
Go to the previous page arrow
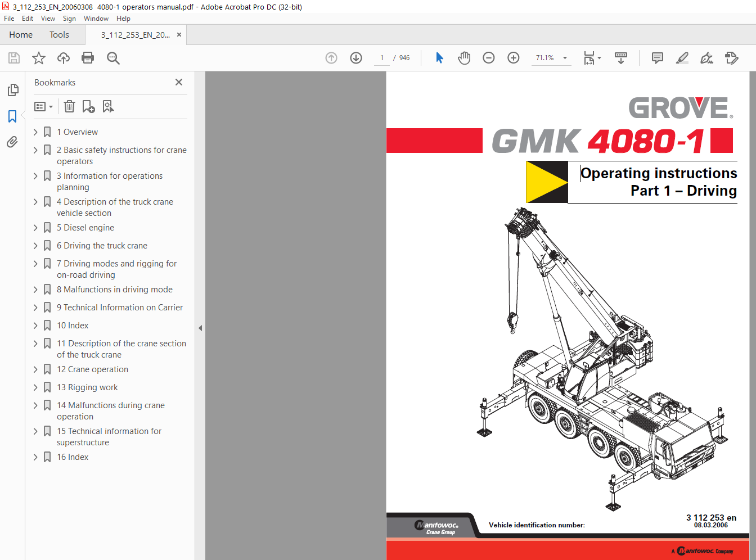point(331,58)
